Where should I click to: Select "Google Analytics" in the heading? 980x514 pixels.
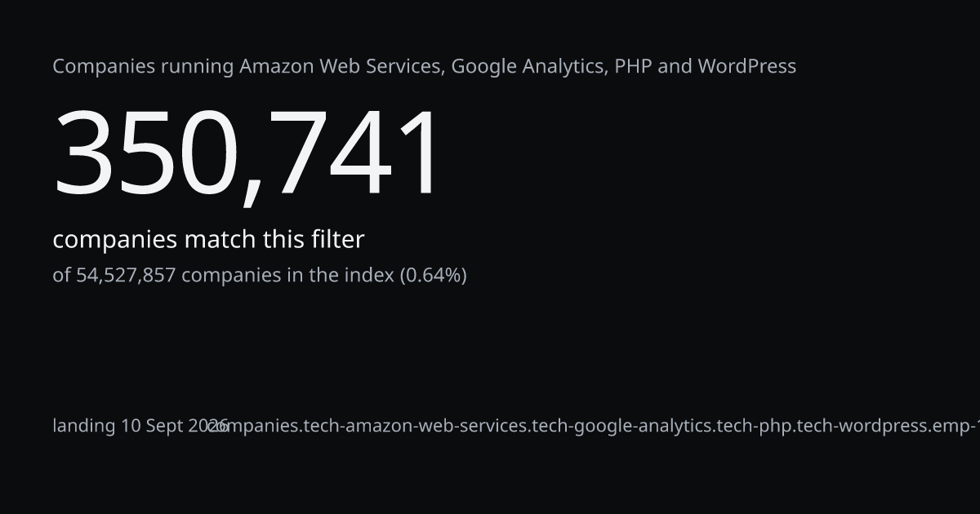(528, 67)
